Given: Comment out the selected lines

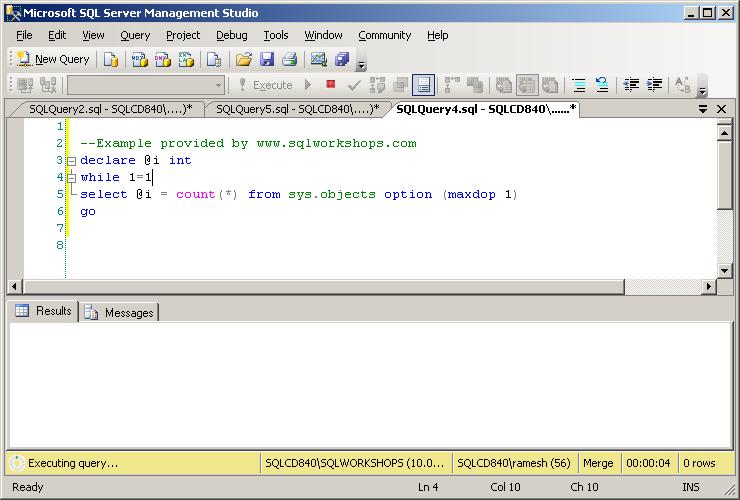Looking at the screenshot, I should coord(579,85).
